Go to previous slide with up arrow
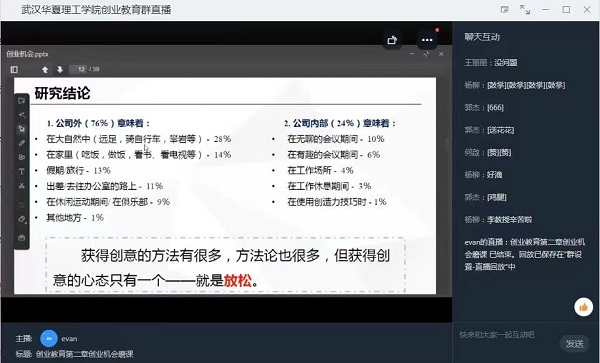600x363 pixels. click(x=45, y=70)
